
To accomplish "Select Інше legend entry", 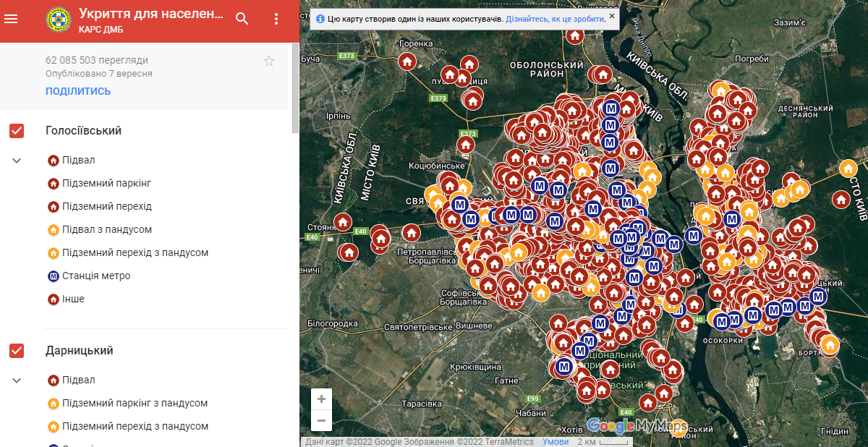I will tap(66, 299).
